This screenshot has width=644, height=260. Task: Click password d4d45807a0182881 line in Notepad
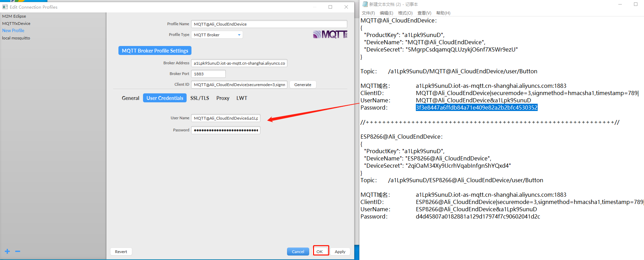(x=478, y=216)
